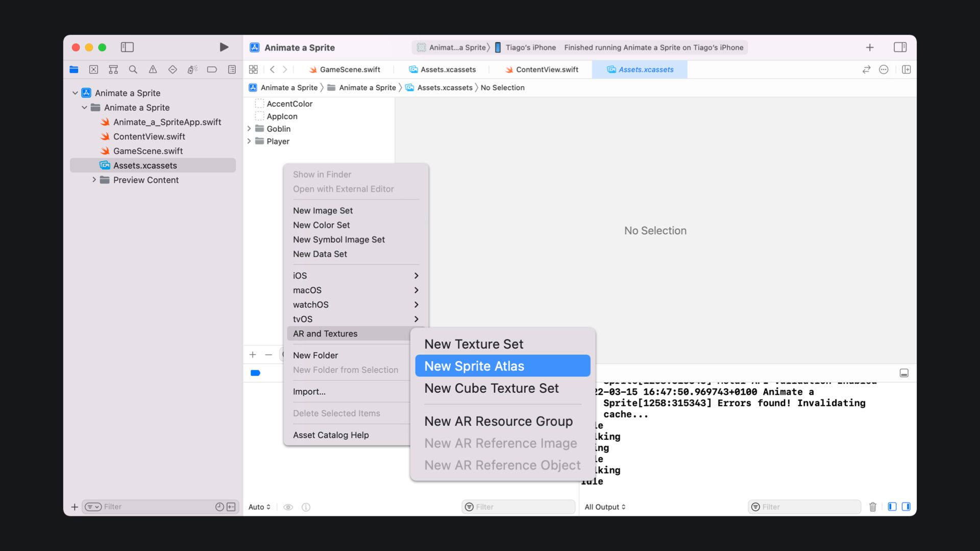Click the related items grid icon
Image resolution: width=980 pixels, height=551 pixels.
253,69
